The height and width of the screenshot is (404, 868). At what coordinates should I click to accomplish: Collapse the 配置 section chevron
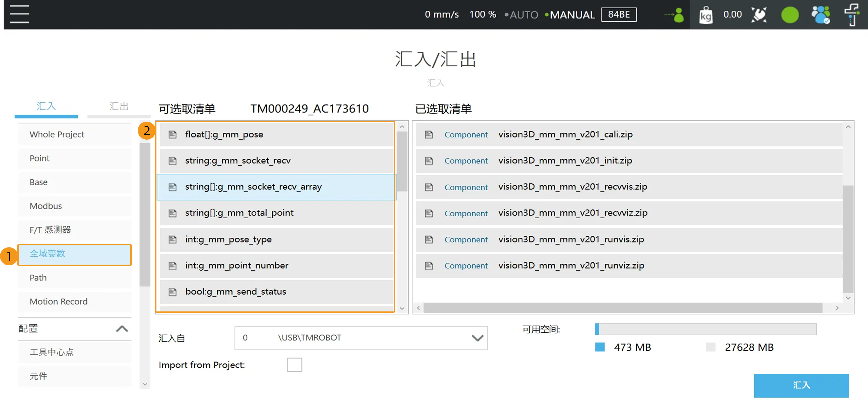[122, 329]
